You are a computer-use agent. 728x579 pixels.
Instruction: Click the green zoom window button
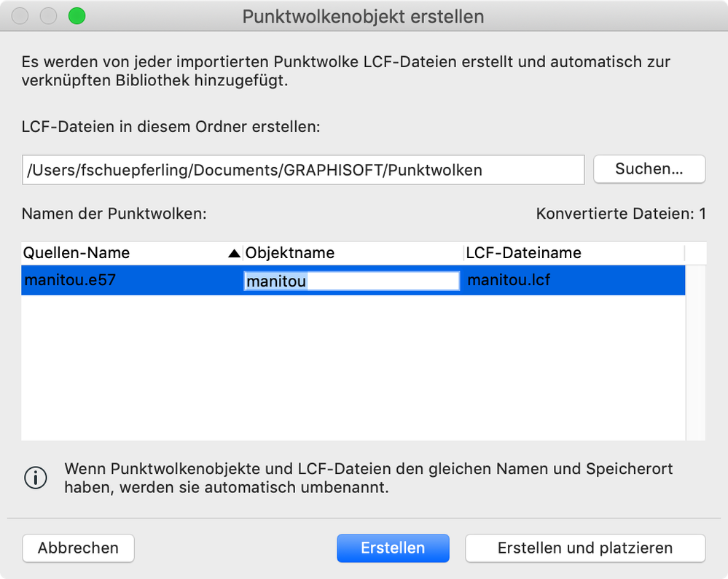pos(76,15)
